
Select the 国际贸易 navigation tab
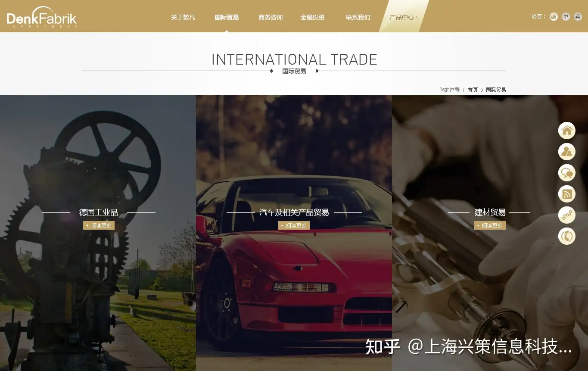click(227, 18)
